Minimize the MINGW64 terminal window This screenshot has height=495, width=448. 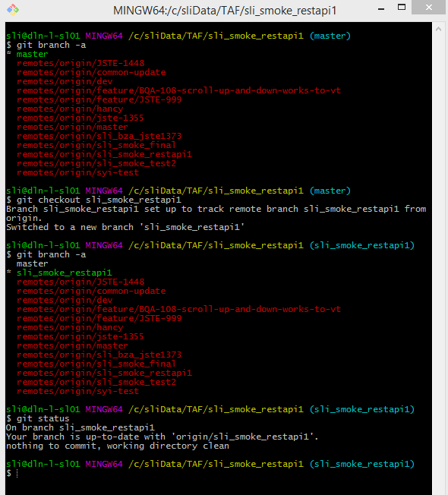(381, 9)
